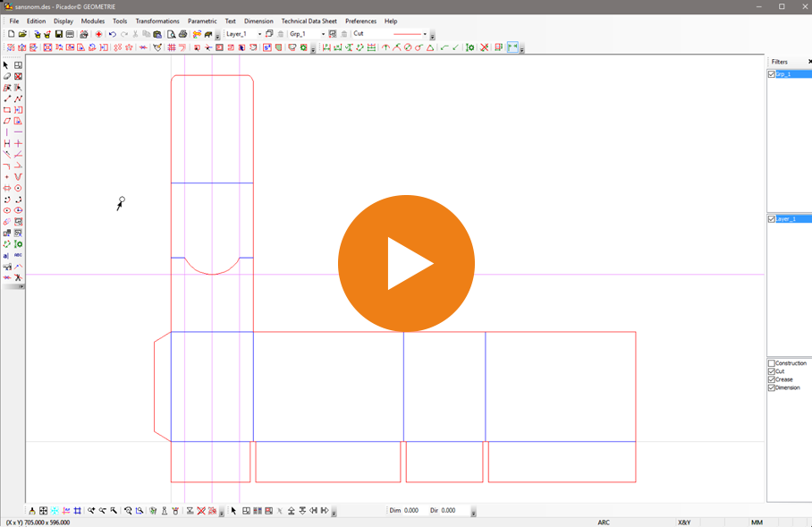This screenshot has height=527, width=812.
Task: Select the Rectangle tool
Action: pos(7,110)
